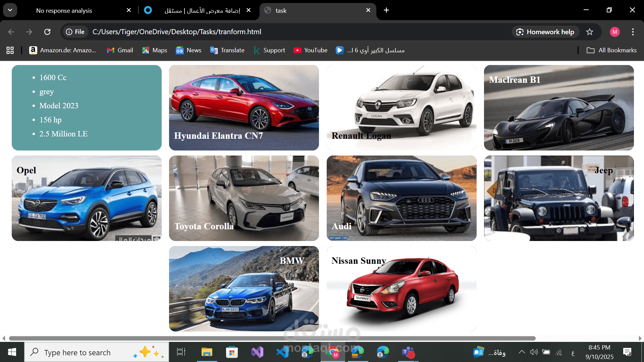
Task: Click the address bar URL
Action: point(177,32)
